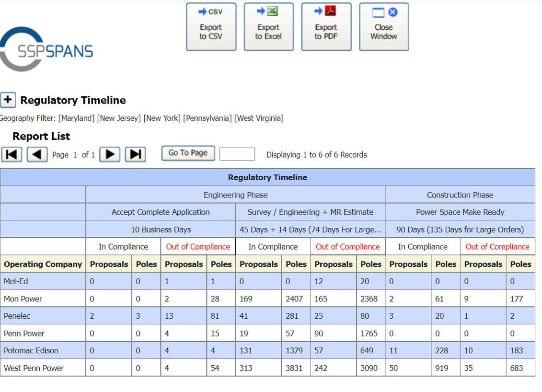Click the 10 Business Days header cell
Screen dimensions: 542x392
pyautogui.click(x=161, y=230)
